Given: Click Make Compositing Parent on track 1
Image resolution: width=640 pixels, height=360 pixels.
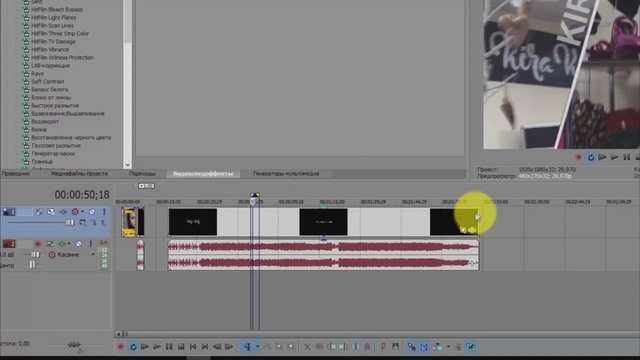Looking at the screenshot, I should coord(103,223).
